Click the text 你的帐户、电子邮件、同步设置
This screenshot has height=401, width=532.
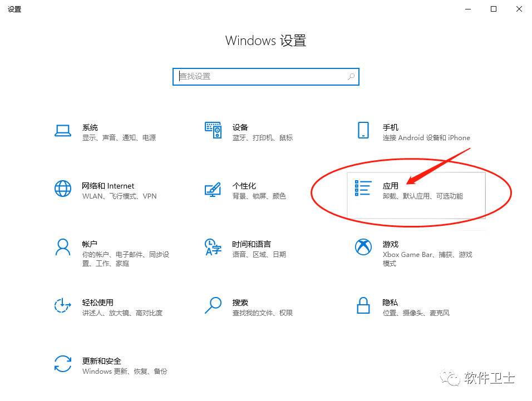[x=126, y=259]
